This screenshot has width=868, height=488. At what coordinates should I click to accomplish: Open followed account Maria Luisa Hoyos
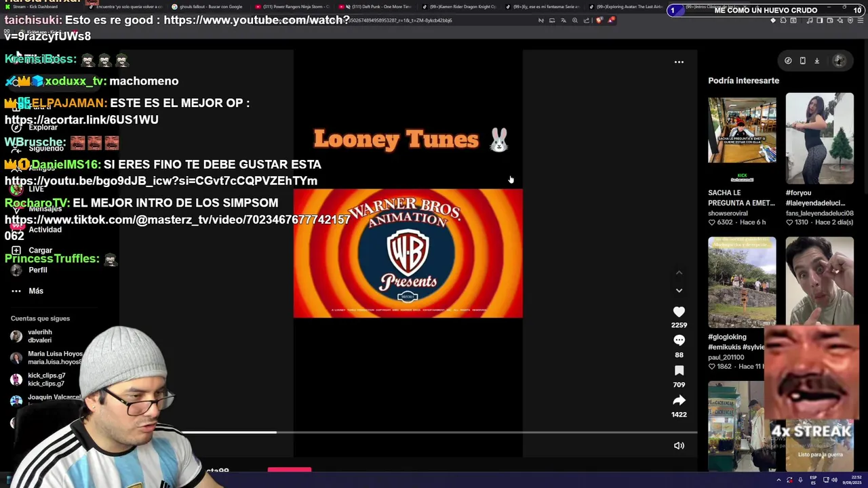pos(55,358)
